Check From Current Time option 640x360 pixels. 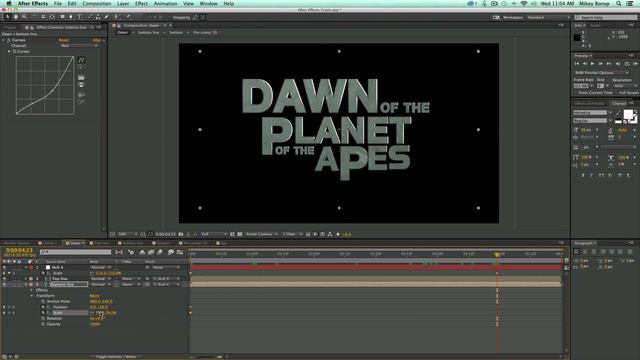click(576, 93)
